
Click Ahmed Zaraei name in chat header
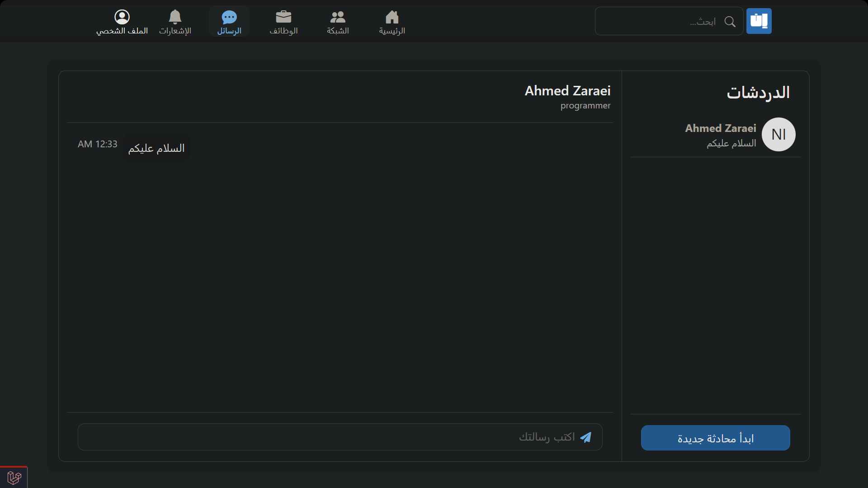(567, 91)
